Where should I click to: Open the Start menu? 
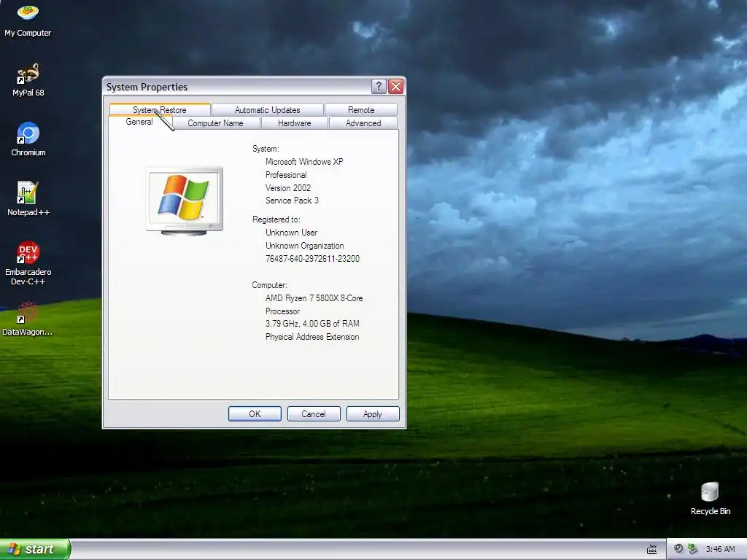(35, 549)
